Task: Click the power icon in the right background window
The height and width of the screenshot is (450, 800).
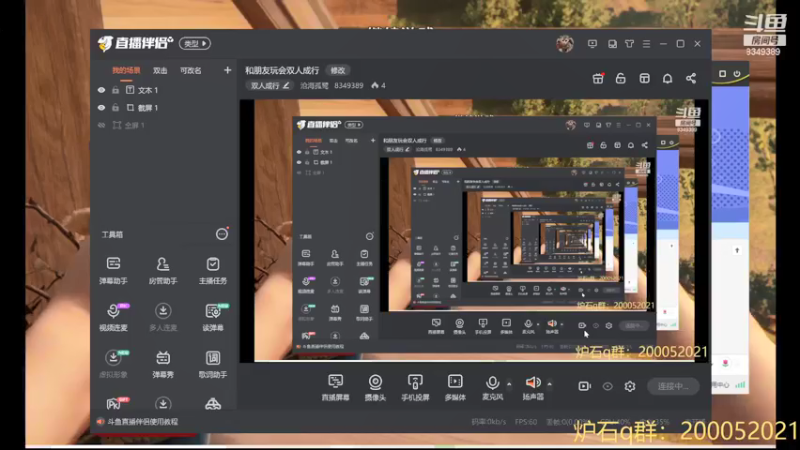Action: [737, 74]
